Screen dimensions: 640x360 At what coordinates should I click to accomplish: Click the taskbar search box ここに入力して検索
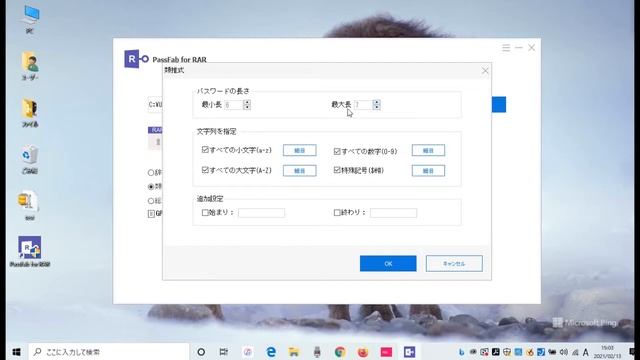pos(109,351)
